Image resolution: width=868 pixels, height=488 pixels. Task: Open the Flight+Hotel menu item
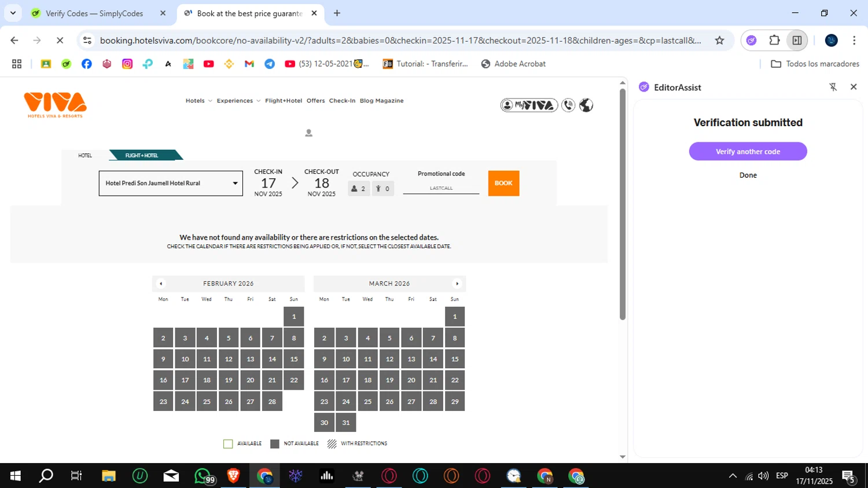284,101
